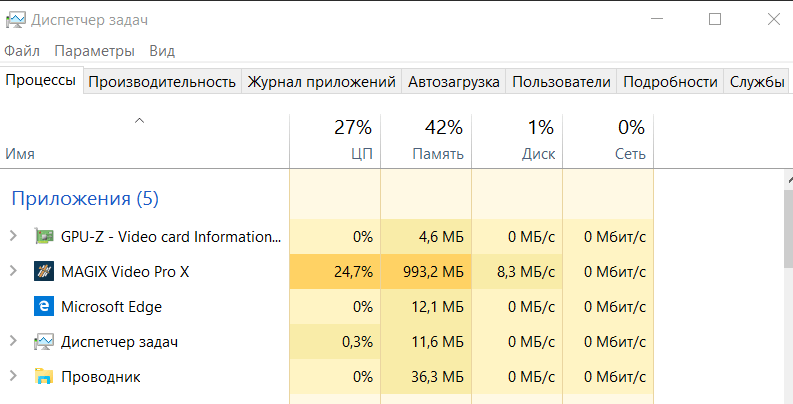Image resolution: width=793 pixels, height=404 pixels.
Task: Expand the Проводник process entry
Action: click(13, 376)
